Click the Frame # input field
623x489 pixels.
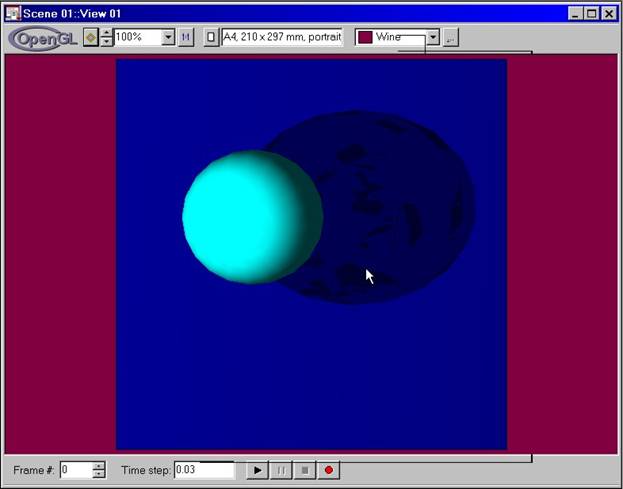point(75,469)
